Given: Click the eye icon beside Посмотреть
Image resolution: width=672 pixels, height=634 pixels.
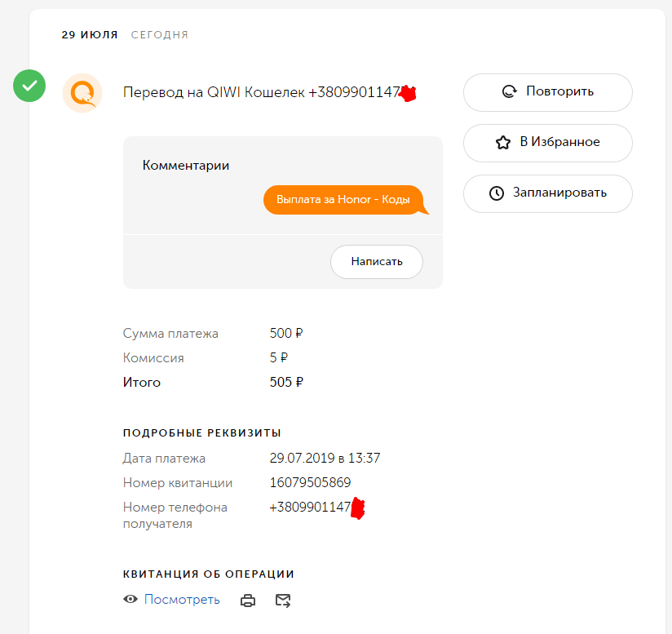Looking at the screenshot, I should (x=130, y=600).
